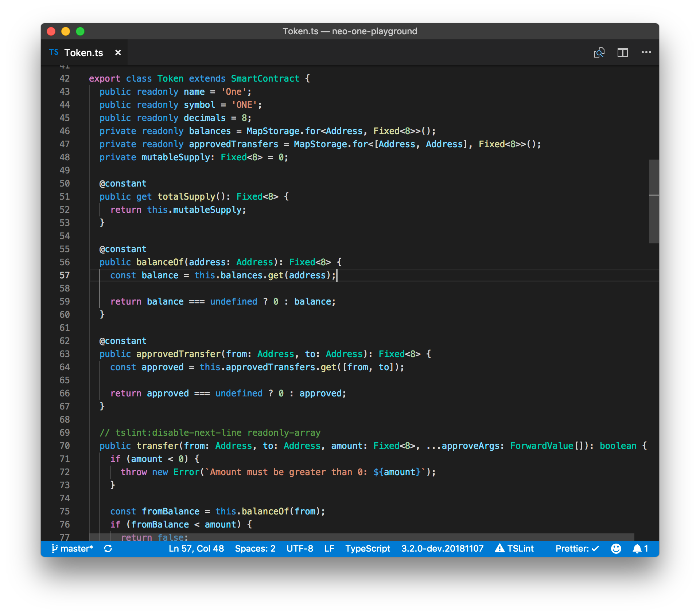This screenshot has height=615, width=700.
Task: Click boolean return type on line 70
Action: [x=618, y=446]
